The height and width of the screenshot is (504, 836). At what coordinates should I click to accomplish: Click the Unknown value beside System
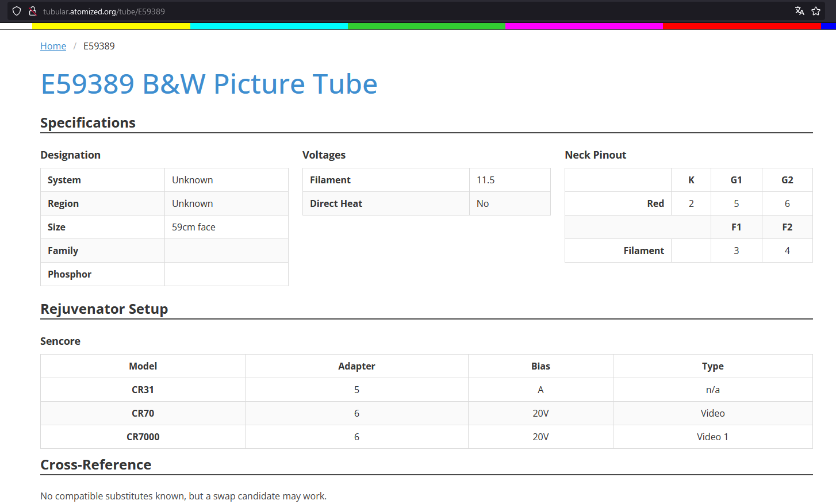(193, 180)
